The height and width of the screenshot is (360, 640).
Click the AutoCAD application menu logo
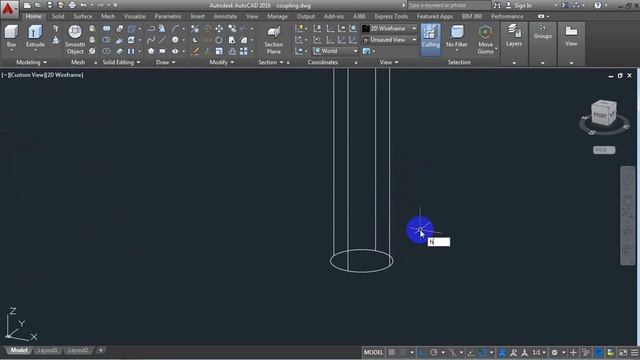point(9,9)
